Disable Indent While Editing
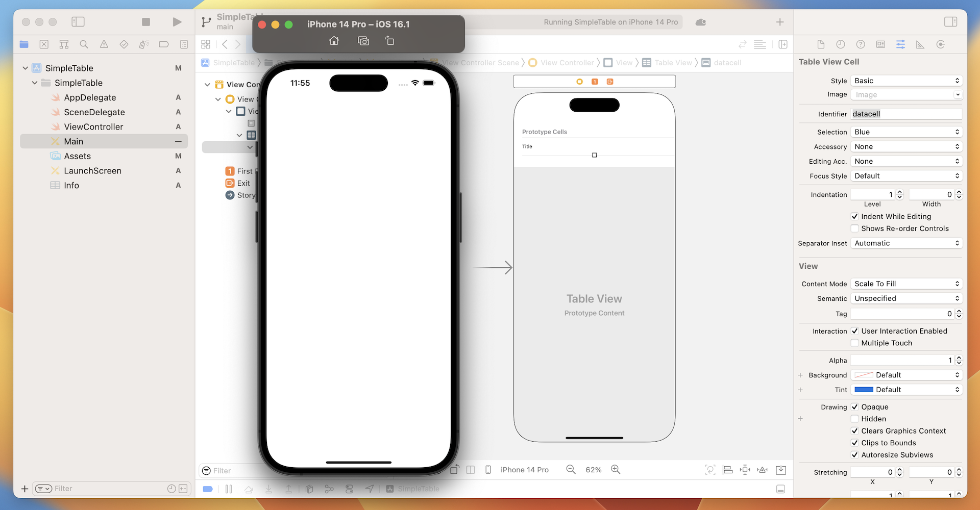Viewport: 980px width, 510px height. [855, 216]
